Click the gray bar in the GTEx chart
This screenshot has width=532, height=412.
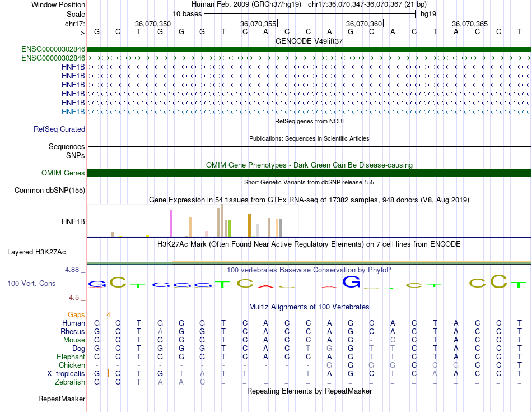pyautogui.click(x=281, y=228)
